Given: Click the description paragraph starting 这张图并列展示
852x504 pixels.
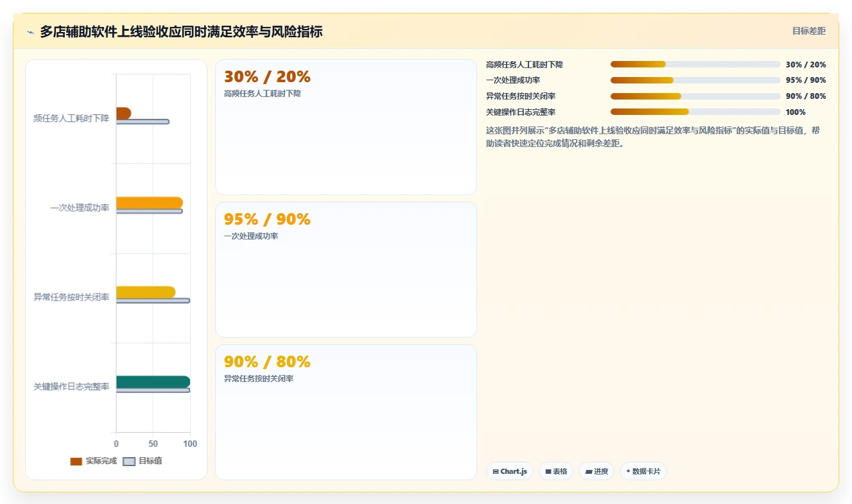Looking at the screenshot, I should click(653, 137).
